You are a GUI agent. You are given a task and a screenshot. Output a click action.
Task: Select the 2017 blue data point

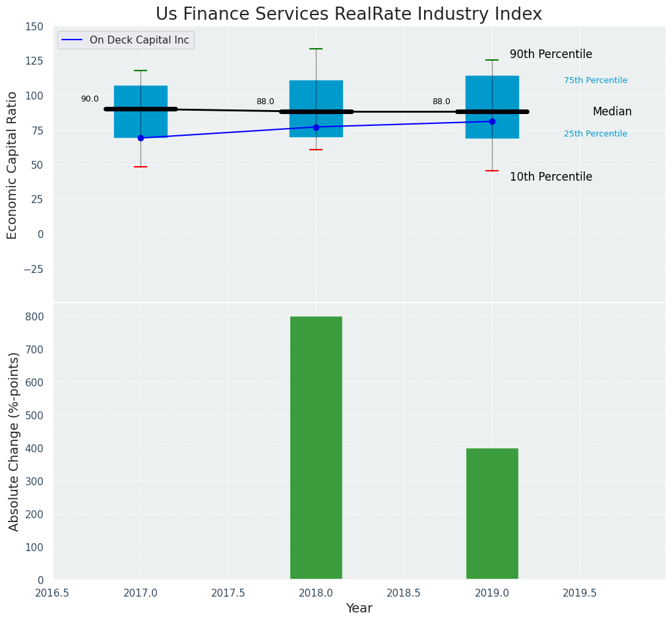click(140, 138)
